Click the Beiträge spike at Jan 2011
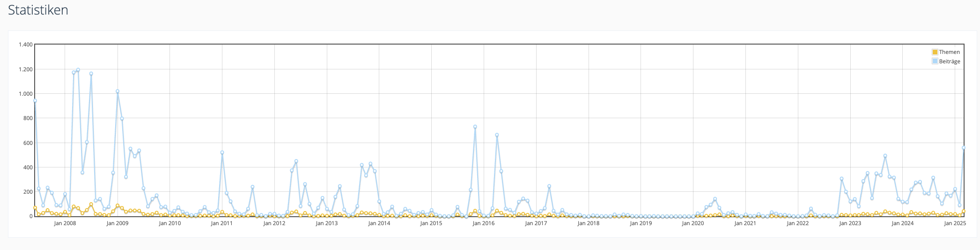The width and height of the screenshot is (980, 250). tap(222, 152)
